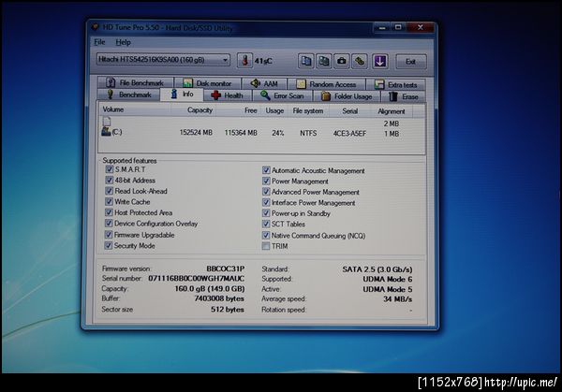The width and height of the screenshot is (562, 392).
Task: Toggle the SCT Tables checkbox
Action: [266, 224]
